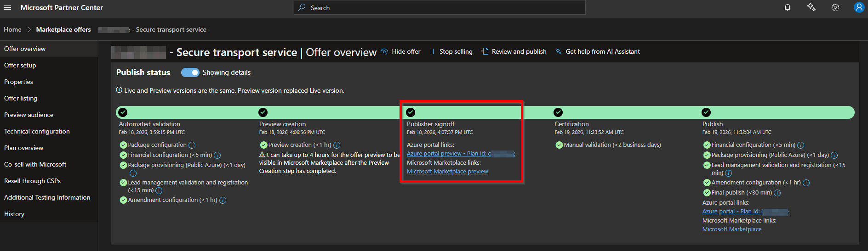This screenshot has height=251, width=868.
Task: Info icon for Automated validation Financial configuration
Action: (x=217, y=155)
